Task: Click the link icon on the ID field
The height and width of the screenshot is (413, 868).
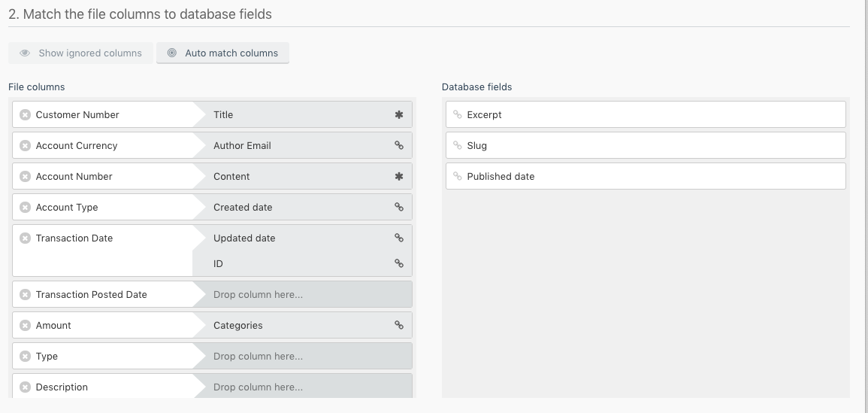Action: pyautogui.click(x=399, y=264)
